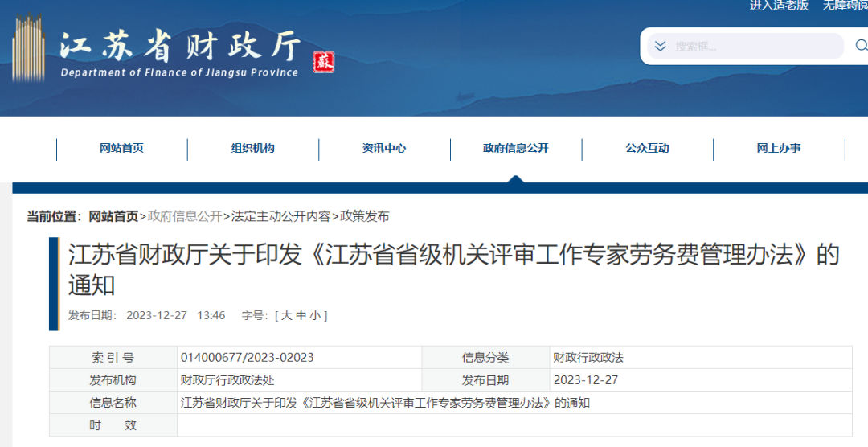Screen dimensions: 868x447
Task: Set font size to 小
Action: (315, 316)
